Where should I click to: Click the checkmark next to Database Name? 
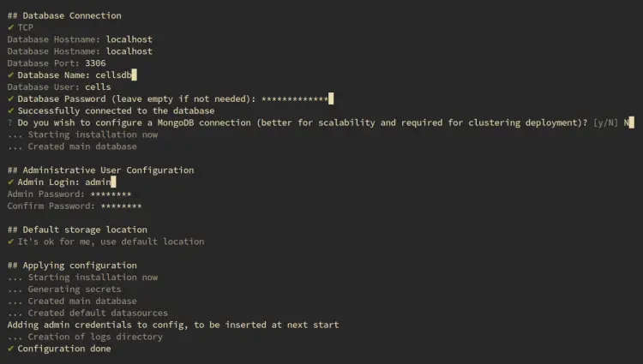tap(11, 75)
